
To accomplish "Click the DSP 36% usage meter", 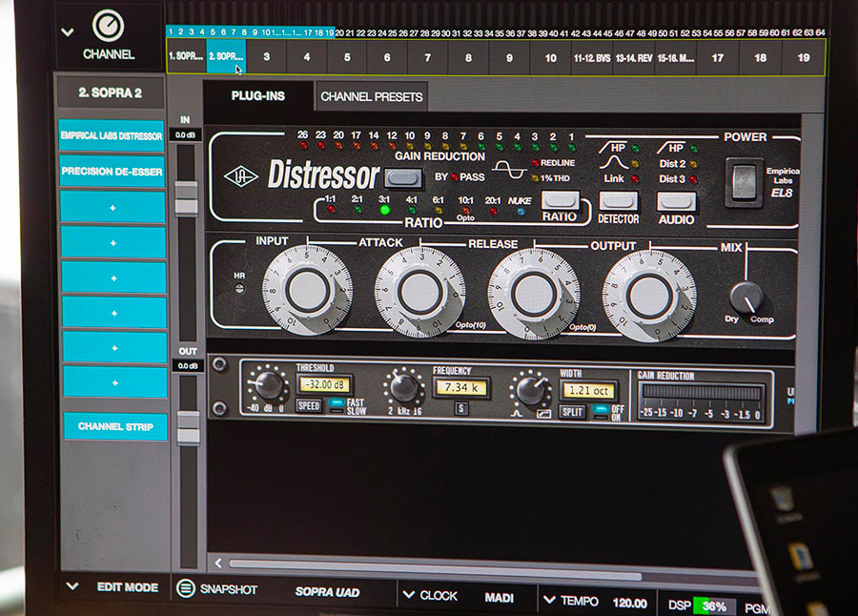I will coord(714,606).
